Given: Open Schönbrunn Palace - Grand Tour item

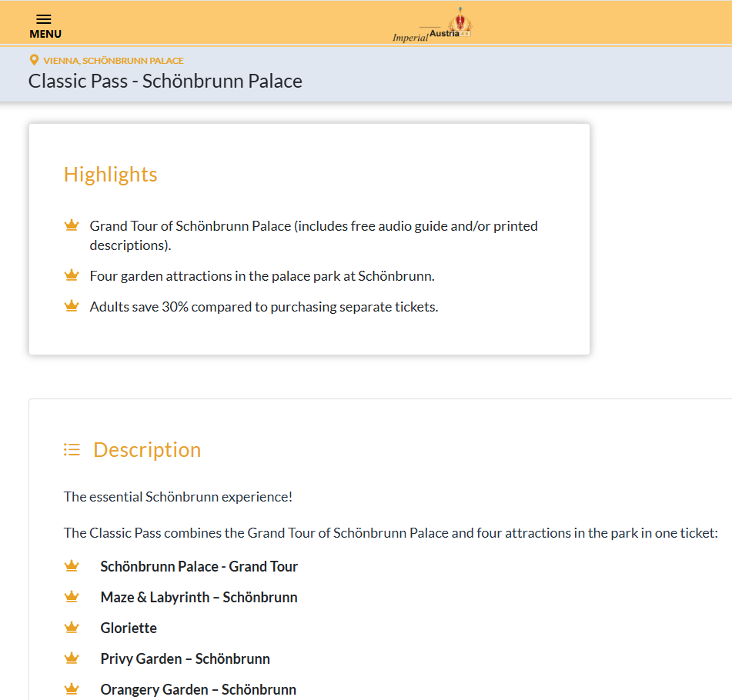Looking at the screenshot, I should [x=199, y=566].
